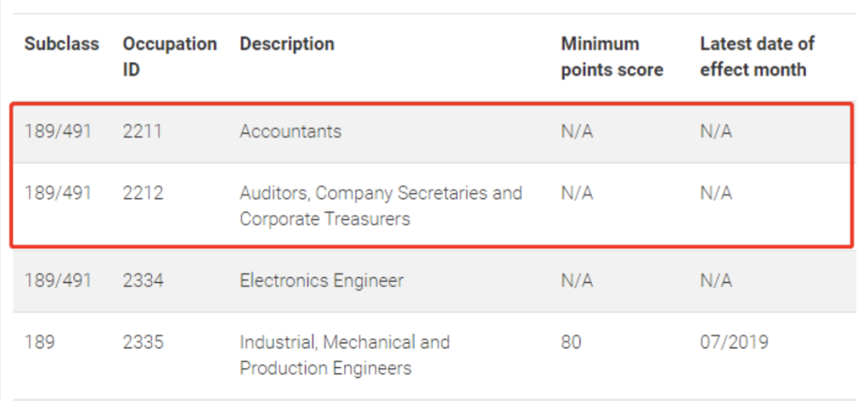Click subclass 189/491 in the Accountants row
868x401 pixels.
point(58,131)
